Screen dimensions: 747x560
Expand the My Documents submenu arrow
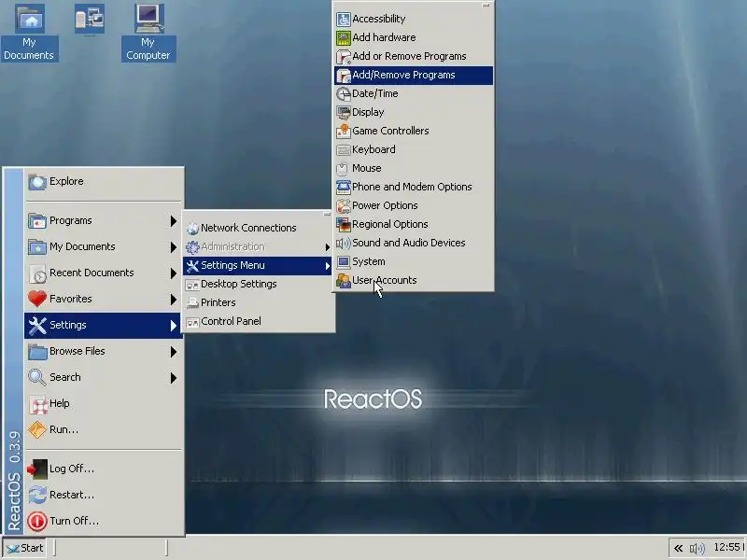tap(173, 247)
